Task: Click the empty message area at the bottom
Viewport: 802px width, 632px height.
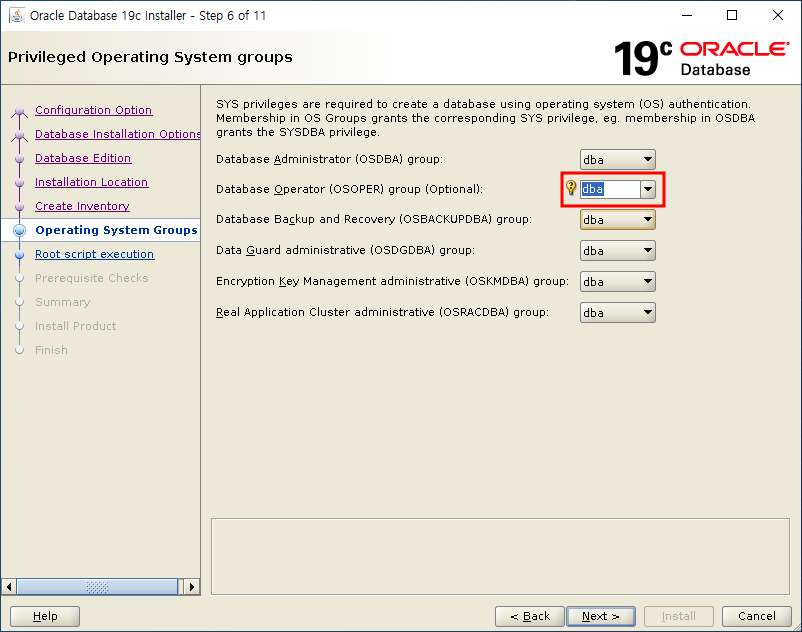Action: coord(500,557)
